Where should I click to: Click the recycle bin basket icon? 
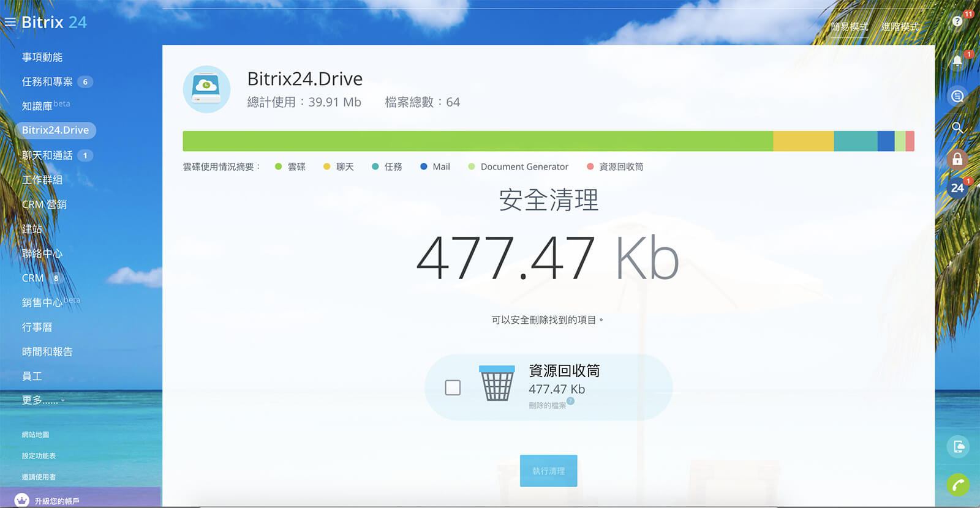pyautogui.click(x=497, y=383)
